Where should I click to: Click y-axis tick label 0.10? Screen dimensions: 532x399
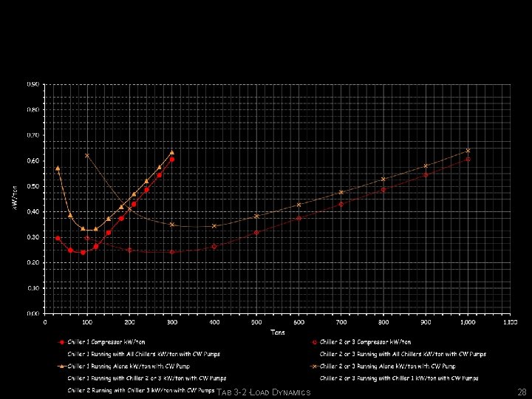(x=33, y=288)
